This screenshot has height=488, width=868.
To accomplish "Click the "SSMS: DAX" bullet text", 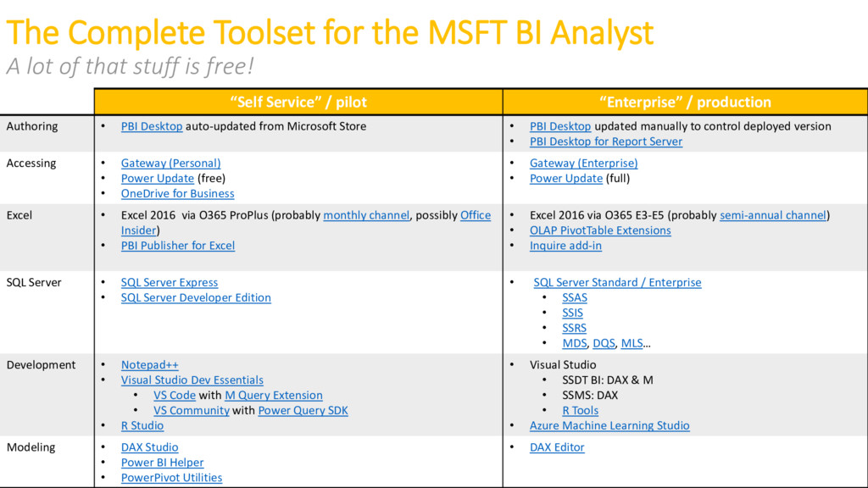I will (590, 395).
